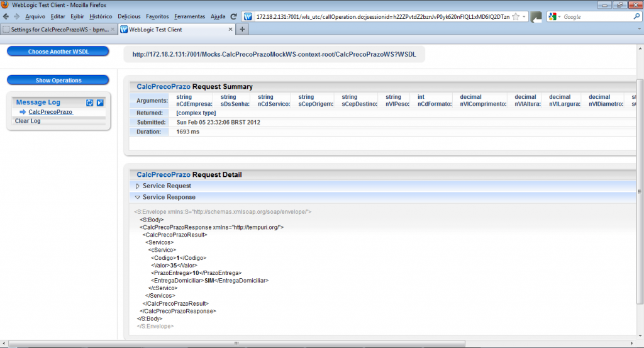This screenshot has width=644, height=348.
Task: Open the Exibir menu
Action: [77, 16]
